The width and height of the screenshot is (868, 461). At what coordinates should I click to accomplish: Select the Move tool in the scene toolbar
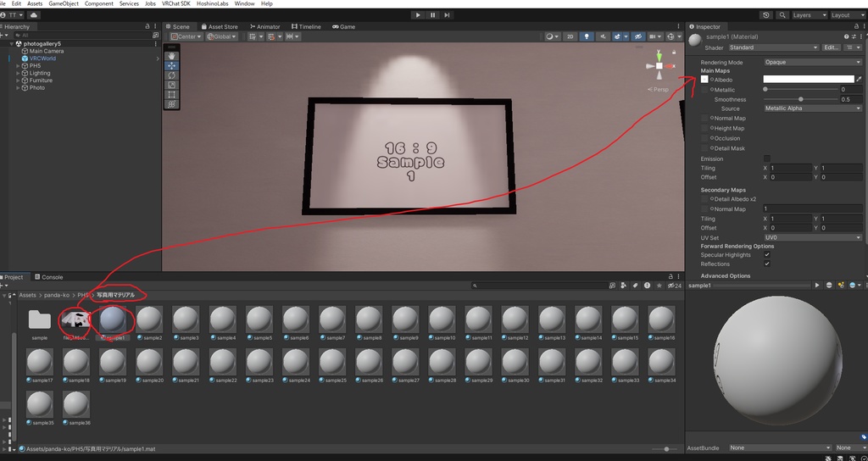tap(171, 65)
